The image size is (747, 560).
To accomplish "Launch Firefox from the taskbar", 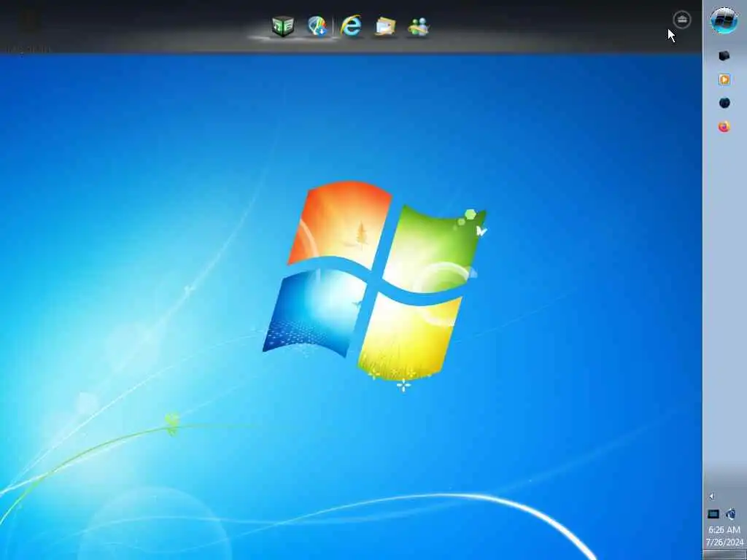I will [724, 127].
